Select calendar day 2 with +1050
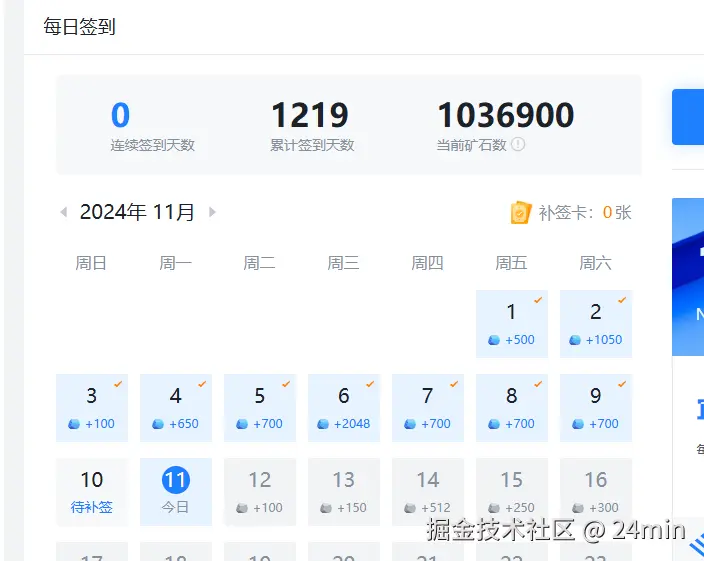The height and width of the screenshot is (561, 704). pyautogui.click(x=596, y=324)
